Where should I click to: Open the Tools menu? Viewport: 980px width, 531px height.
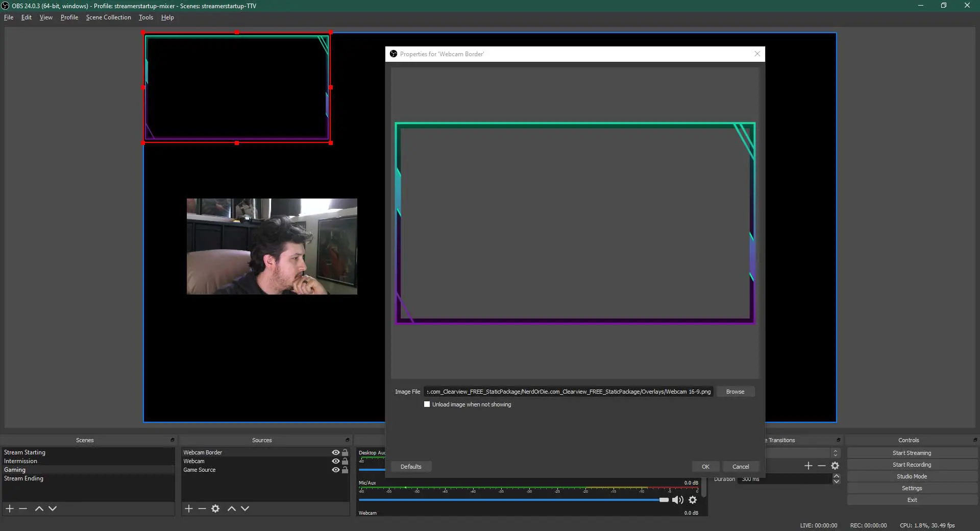tap(146, 17)
